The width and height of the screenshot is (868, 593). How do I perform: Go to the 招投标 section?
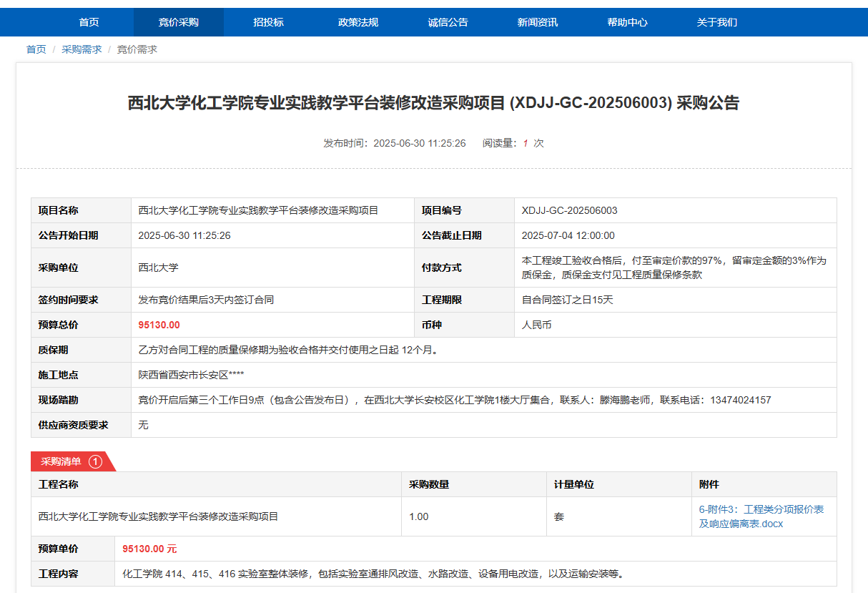pos(268,22)
